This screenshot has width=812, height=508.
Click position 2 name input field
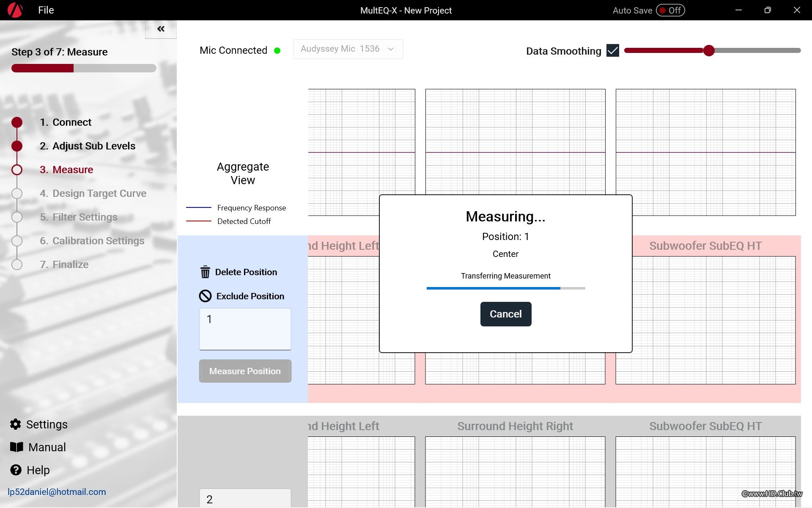pyautogui.click(x=245, y=498)
